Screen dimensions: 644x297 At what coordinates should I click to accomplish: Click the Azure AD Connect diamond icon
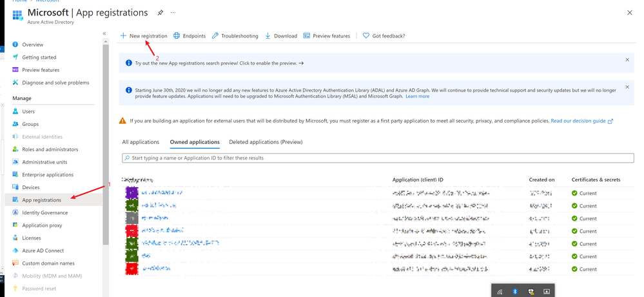click(x=15, y=251)
